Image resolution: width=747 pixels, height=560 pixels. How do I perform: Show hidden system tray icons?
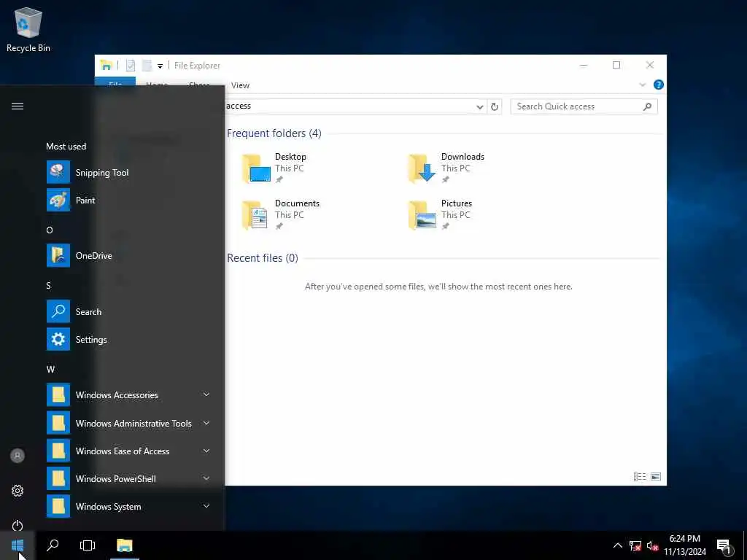coord(617,545)
